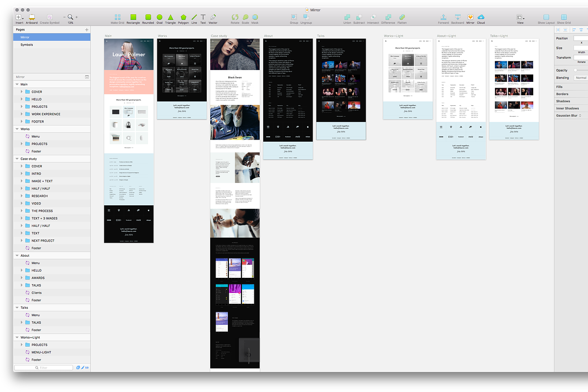Viewport: 588px width, 392px height.
Task: Apply the Subtract boolean operation
Action: click(359, 17)
